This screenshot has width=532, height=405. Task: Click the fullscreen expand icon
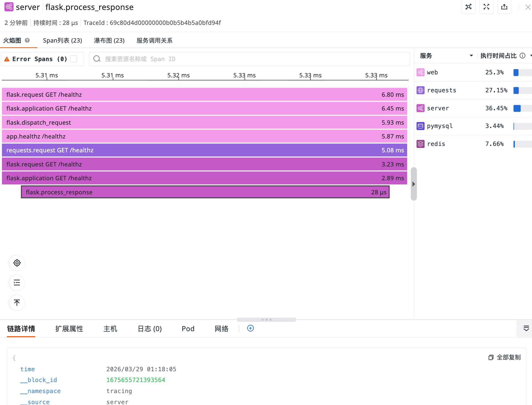click(x=486, y=7)
